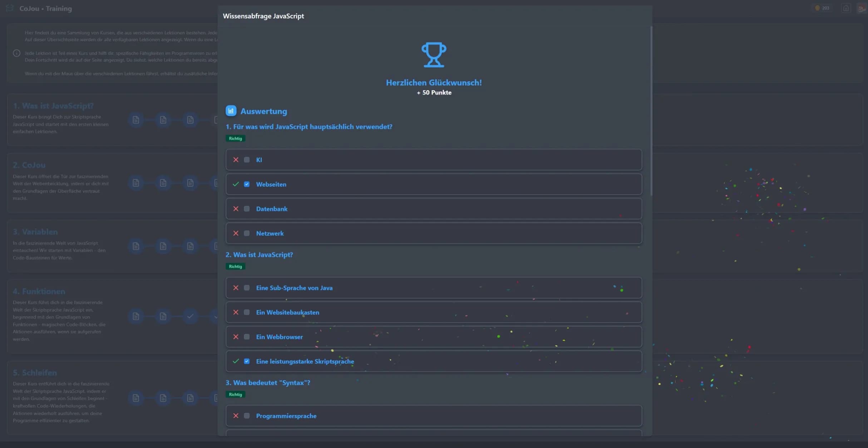Click the Auswertung chart icon
Viewport: 868px width, 448px height.
pos(231,111)
